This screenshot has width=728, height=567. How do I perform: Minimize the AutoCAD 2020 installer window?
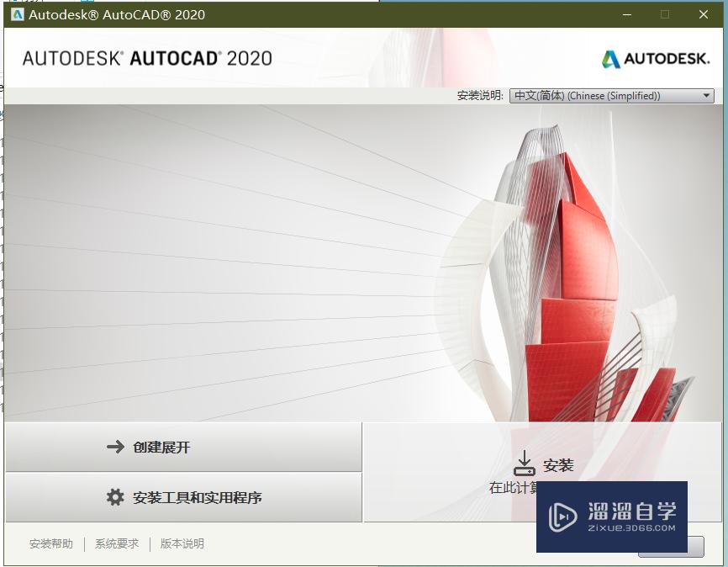(x=627, y=14)
